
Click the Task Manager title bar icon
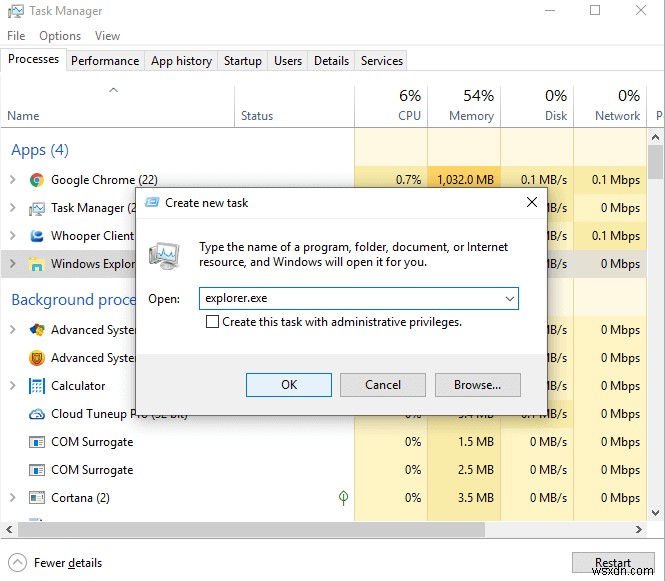click(16, 11)
